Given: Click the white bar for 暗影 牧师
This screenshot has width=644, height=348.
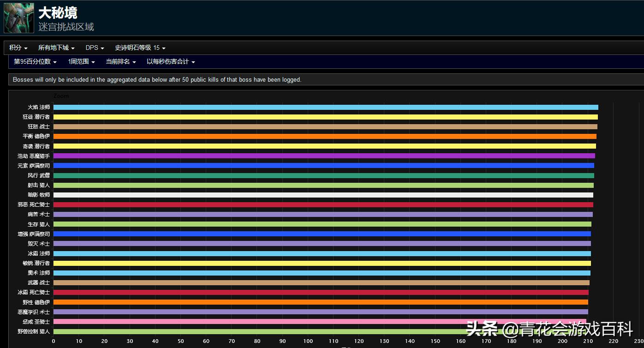Looking at the screenshot, I should coord(323,195).
